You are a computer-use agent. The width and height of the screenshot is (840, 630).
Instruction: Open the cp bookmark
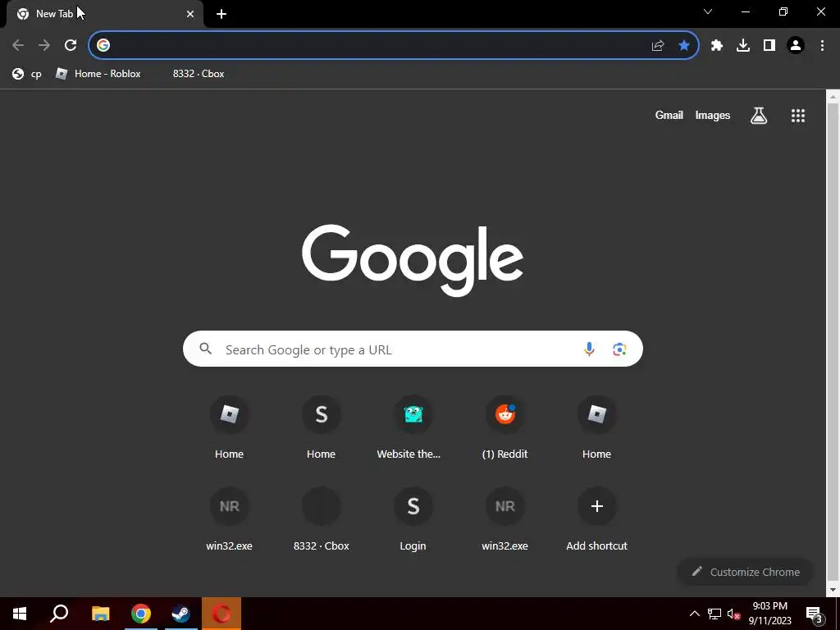coord(27,74)
